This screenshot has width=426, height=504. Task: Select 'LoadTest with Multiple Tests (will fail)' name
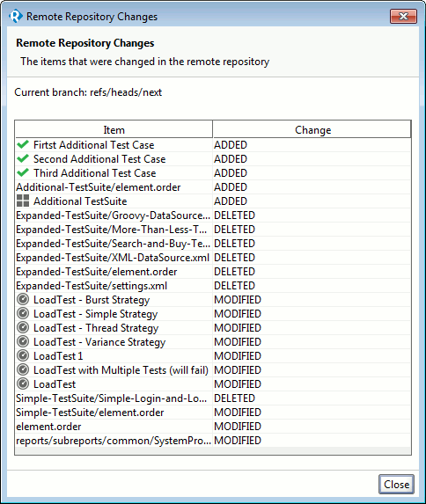coord(121,370)
